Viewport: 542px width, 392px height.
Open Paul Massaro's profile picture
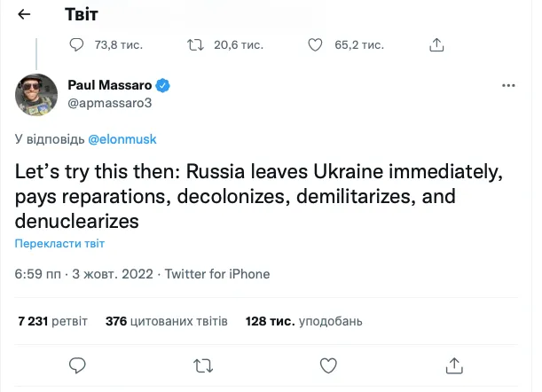click(x=35, y=94)
